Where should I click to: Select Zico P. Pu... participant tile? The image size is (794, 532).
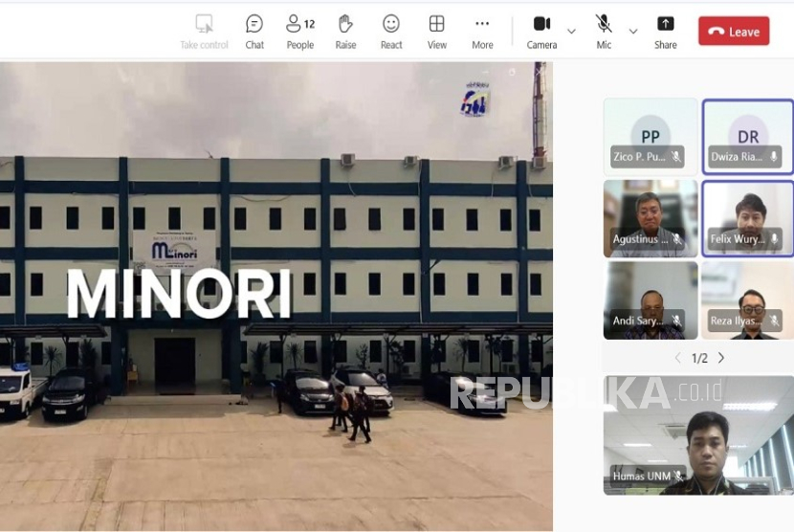coord(651,137)
